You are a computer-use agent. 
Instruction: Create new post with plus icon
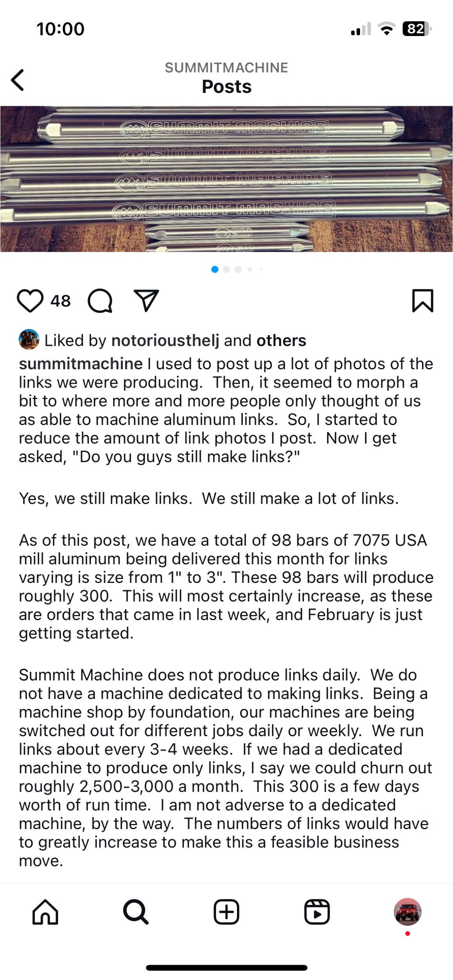coord(227,912)
